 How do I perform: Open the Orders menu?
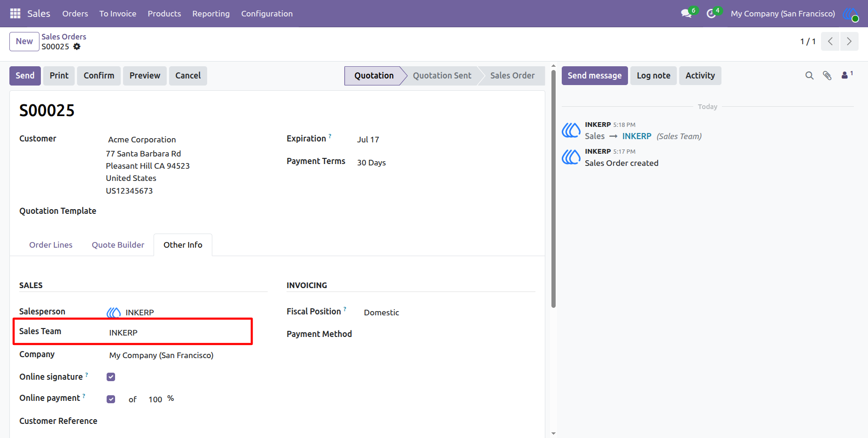pos(75,14)
